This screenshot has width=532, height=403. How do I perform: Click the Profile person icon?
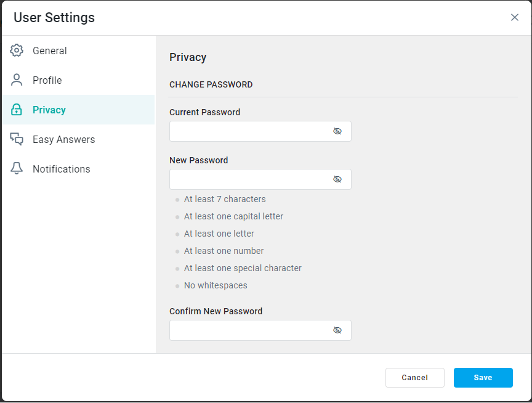[17, 80]
